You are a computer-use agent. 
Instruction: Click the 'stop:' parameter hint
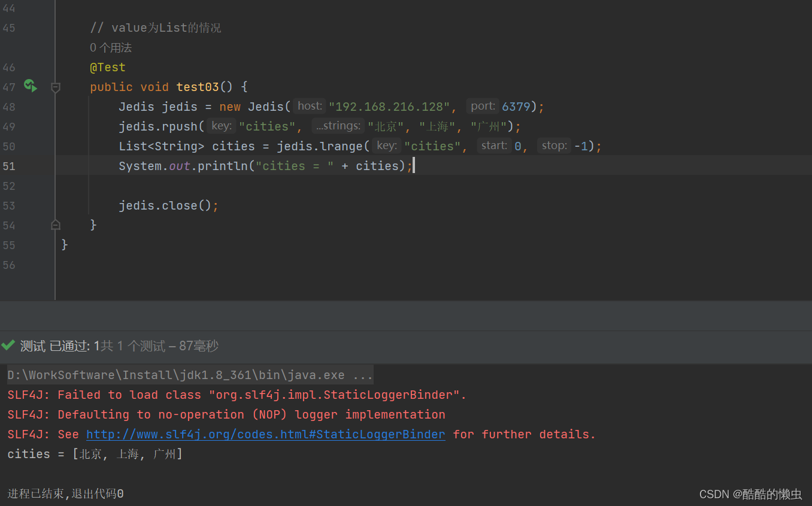pos(554,146)
